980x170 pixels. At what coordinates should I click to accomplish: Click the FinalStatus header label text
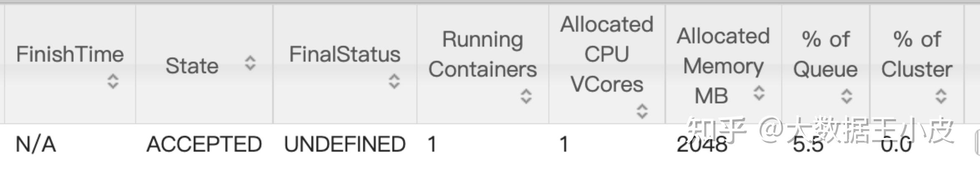click(345, 54)
